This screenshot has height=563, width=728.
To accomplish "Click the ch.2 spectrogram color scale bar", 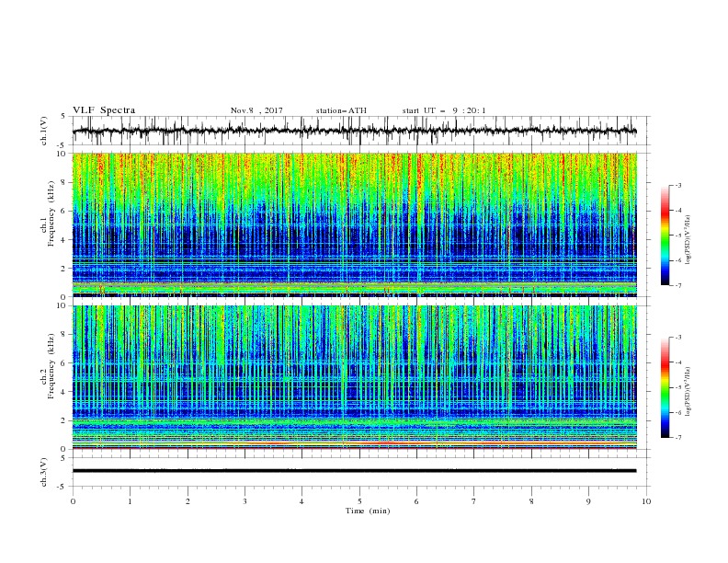I will click(x=665, y=387).
